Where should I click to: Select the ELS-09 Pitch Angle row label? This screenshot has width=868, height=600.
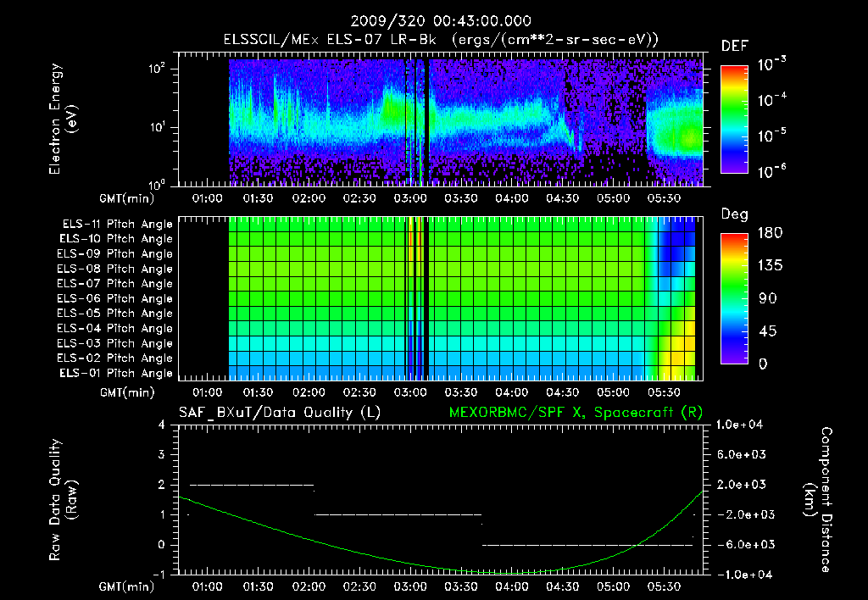pyautogui.click(x=115, y=254)
